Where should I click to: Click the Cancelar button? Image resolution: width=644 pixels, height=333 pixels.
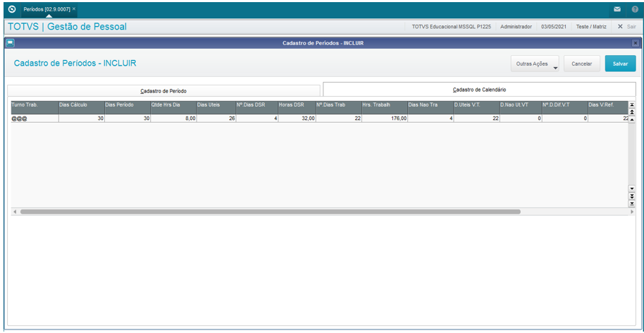[x=581, y=63]
